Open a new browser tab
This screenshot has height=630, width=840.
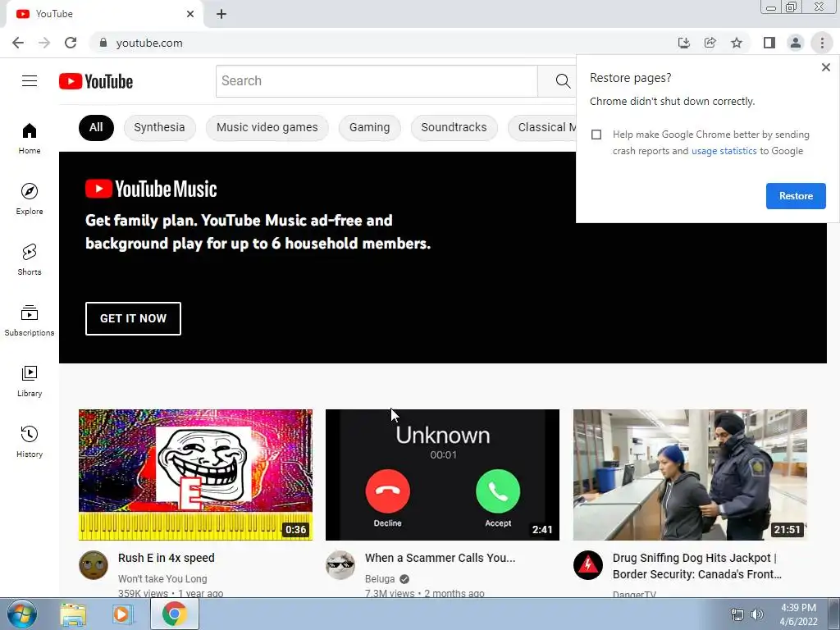(x=221, y=14)
